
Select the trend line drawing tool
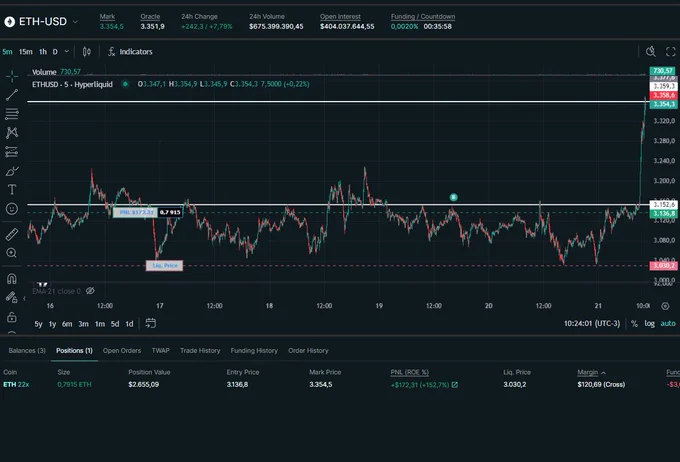pos(12,95)
